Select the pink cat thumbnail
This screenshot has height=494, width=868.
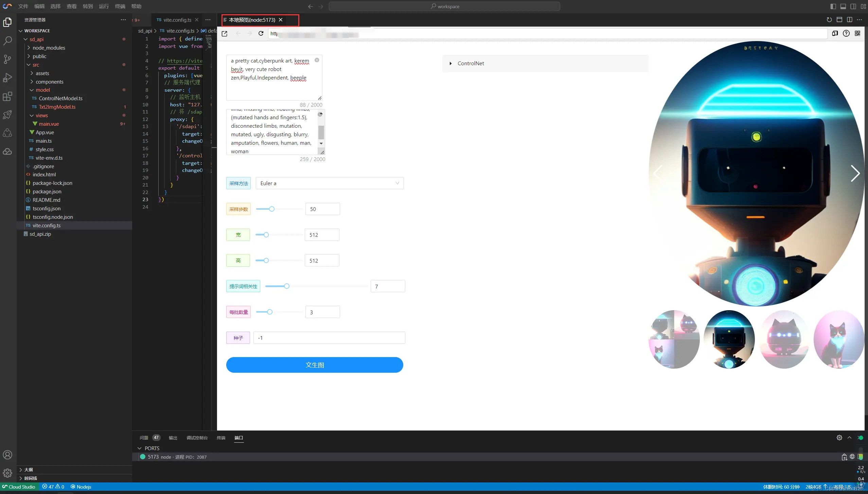[x=838, y=339]
